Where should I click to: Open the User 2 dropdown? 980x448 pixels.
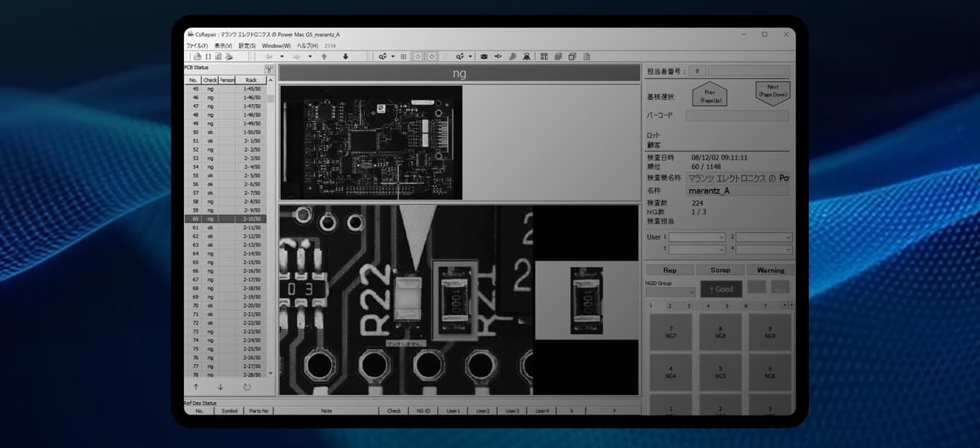(x=764, y=237)
